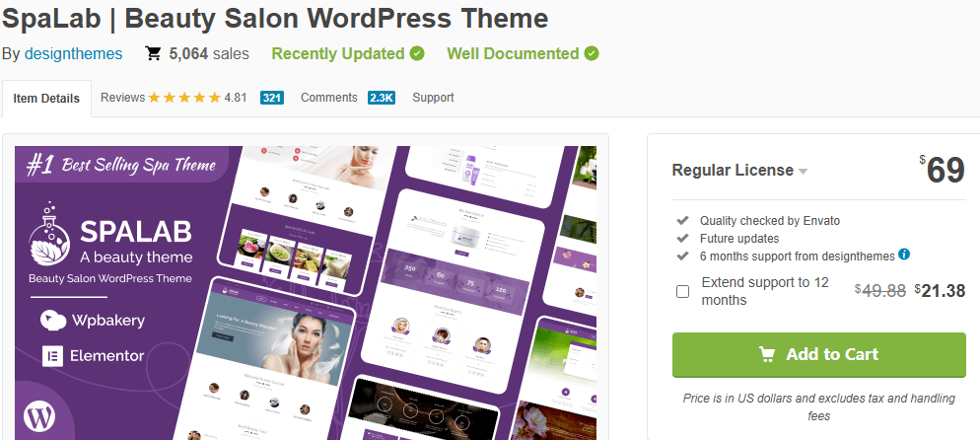Click the Well Documented label
Screen dimensions: 980x440
coord(513,53)
